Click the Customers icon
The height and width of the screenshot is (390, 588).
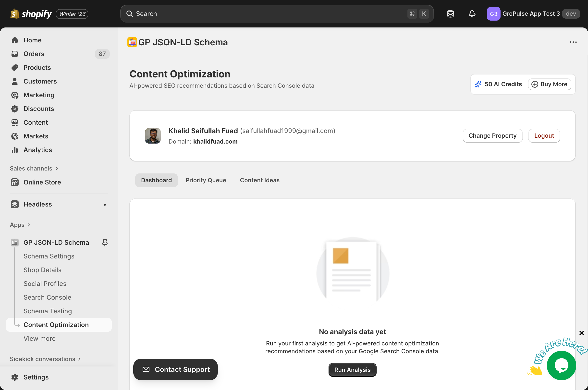pos(15,81)
